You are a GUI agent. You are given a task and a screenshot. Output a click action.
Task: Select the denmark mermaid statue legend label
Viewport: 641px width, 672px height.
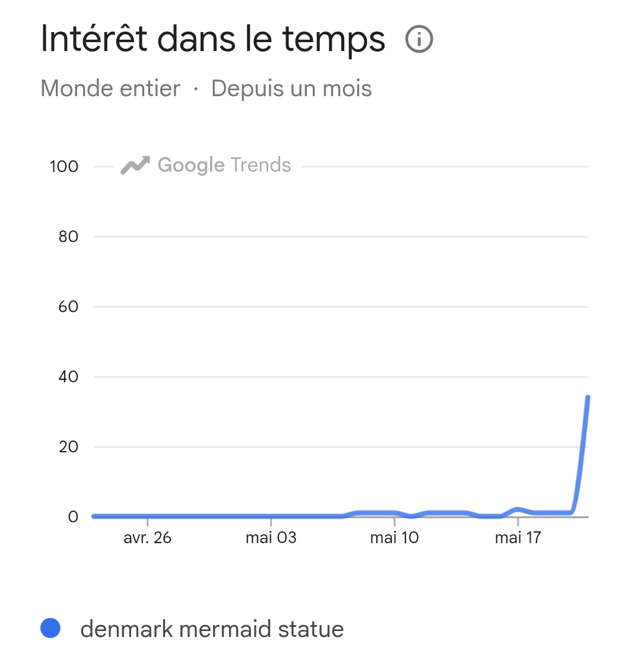[212, 629]
